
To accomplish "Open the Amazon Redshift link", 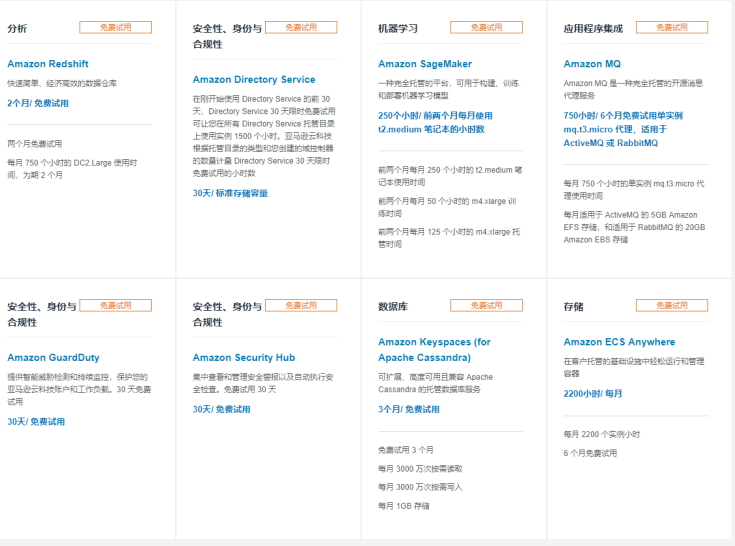I will (x=47, y=64).
